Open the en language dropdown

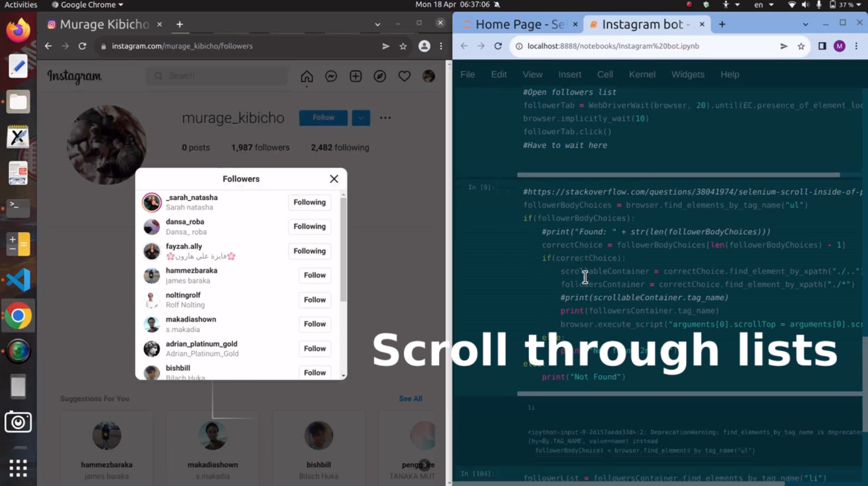pyautogui.click(x=764, y=5)
